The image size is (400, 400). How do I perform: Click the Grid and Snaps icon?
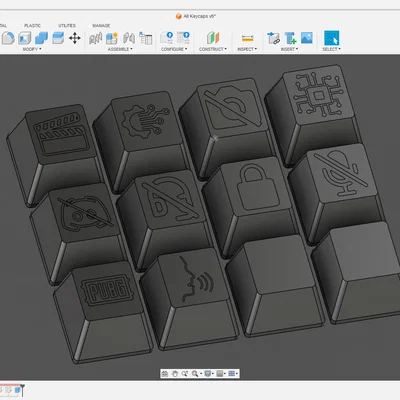tap(219, 374)
